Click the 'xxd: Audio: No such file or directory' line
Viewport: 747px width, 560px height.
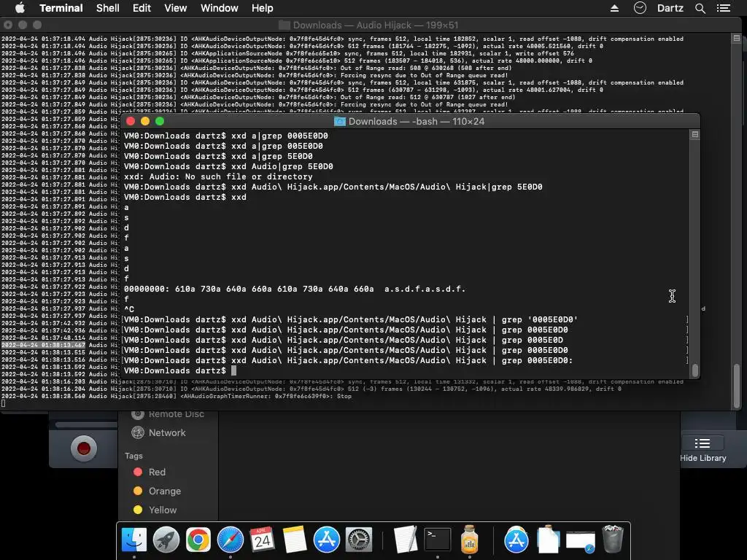tap(218, 176)
